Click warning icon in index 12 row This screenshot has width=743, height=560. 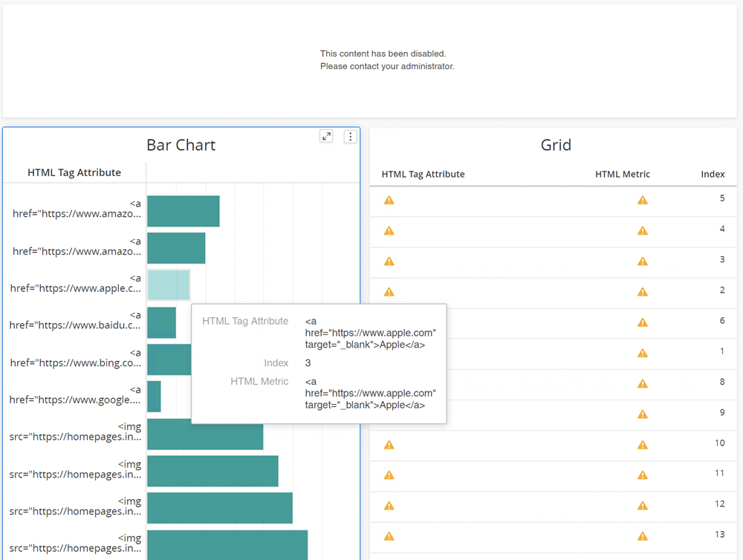click(389, 506)
